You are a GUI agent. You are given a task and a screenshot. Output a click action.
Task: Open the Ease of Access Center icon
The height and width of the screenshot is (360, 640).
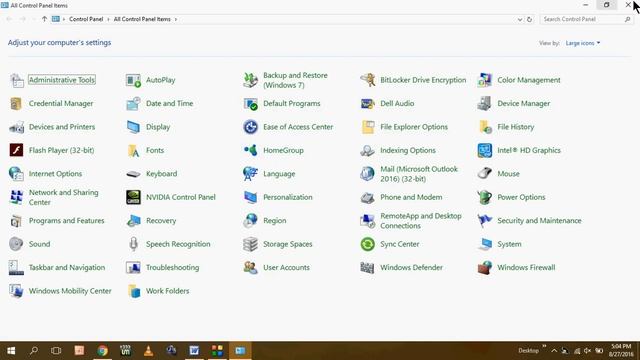[251, 127]
